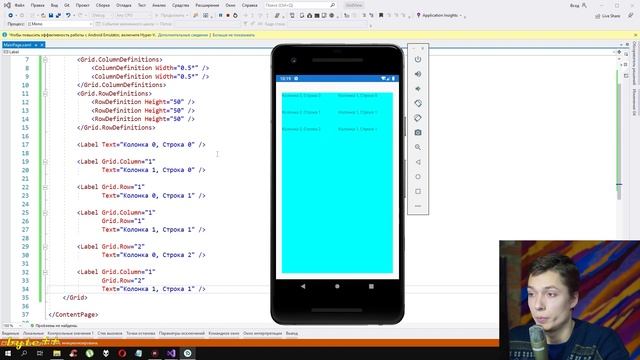Viewport: 640px width, 360px height.
Task: Open the Локальные debug tab
Action: coord(33,333)
